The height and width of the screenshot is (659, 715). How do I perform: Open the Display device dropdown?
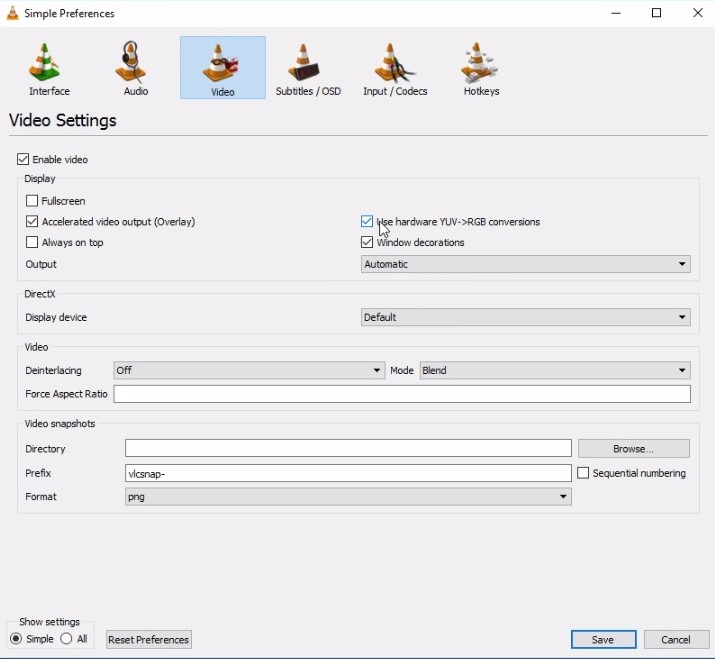coord(526,317)
